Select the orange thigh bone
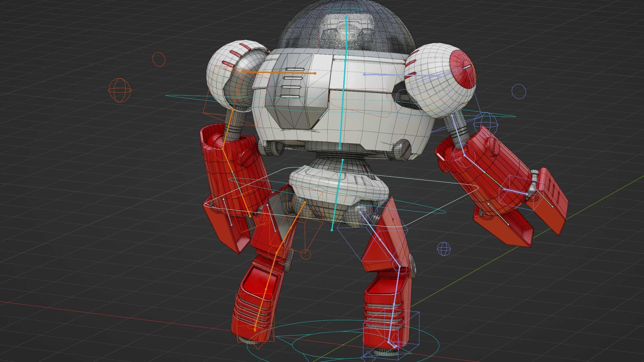 (291, 227)
